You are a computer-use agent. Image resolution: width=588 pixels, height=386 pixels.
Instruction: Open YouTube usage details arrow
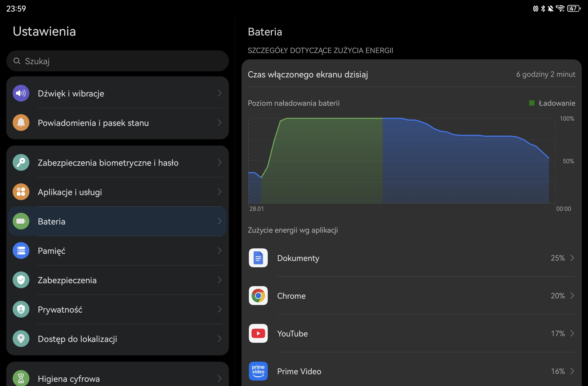point(572,333)
